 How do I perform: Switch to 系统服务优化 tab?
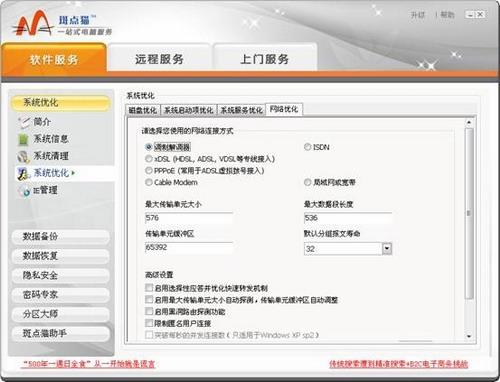pyautogui.click(x=241, y=110)
